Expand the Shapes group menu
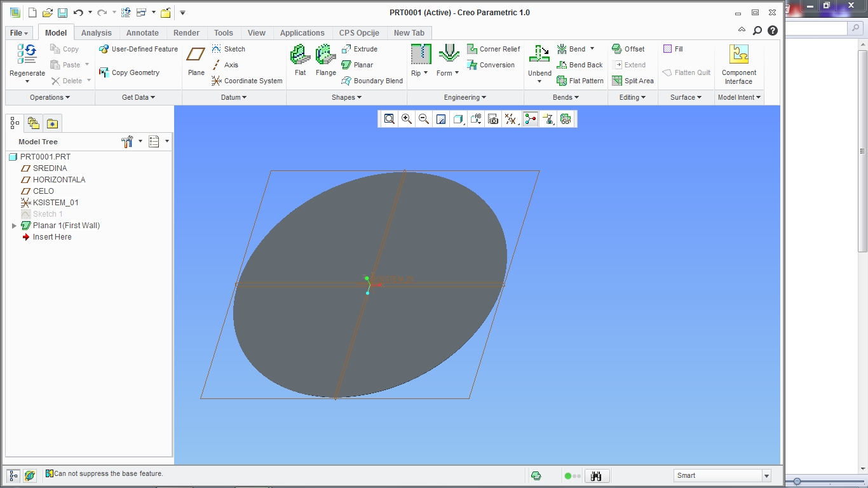The width and height of the screenshot is (868, 488). pos(346,97)
